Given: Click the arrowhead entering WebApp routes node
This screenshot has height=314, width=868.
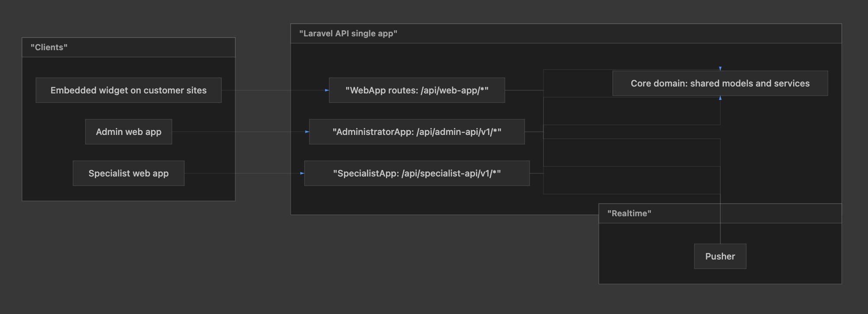Looking at the screenshot, I should (x=327, y=90).
